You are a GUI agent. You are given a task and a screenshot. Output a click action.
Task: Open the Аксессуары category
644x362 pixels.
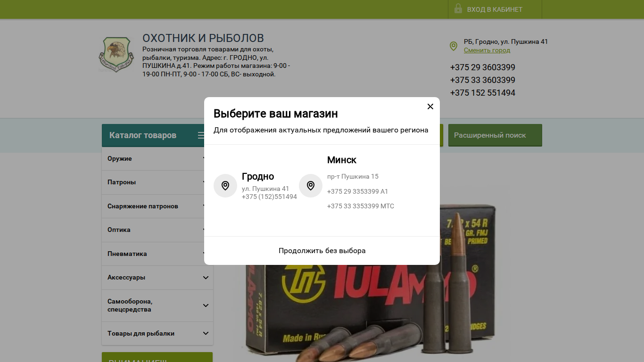pyautogui.click(x=157, y=278)
